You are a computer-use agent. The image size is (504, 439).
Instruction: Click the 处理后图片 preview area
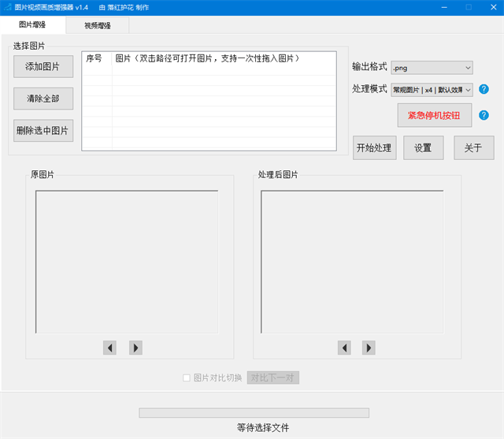352,262
